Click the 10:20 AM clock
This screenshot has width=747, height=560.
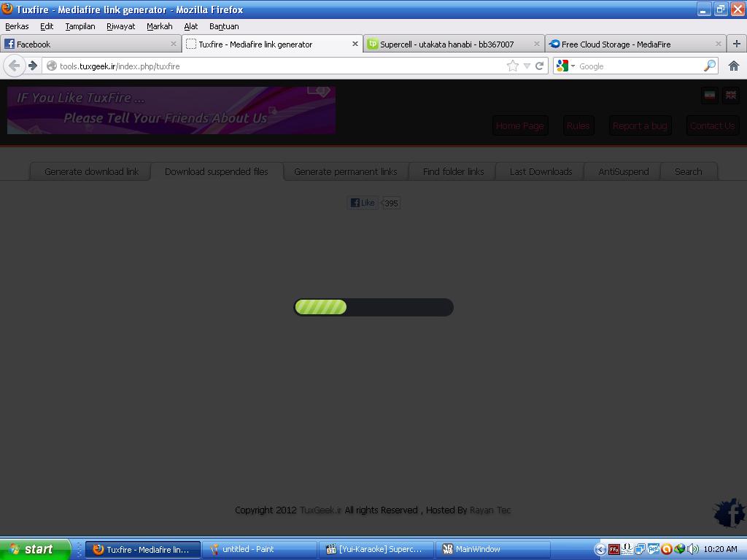click(720, 549)
